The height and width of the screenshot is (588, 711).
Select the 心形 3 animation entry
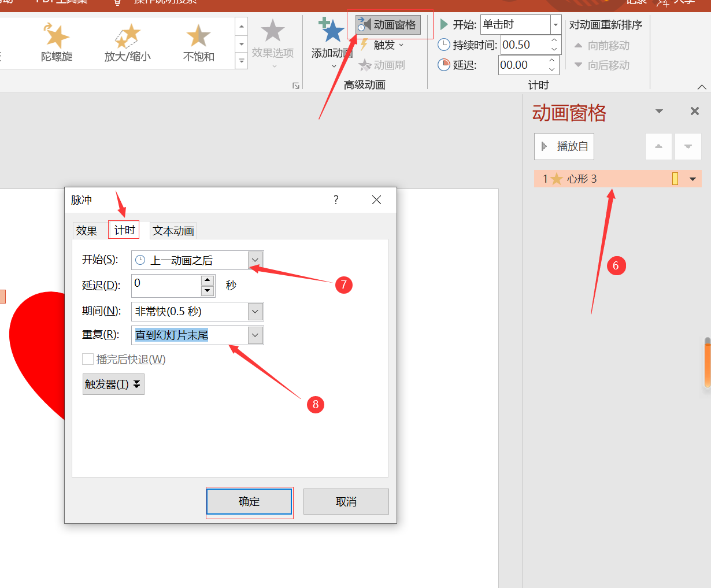[x=617, y=179]
